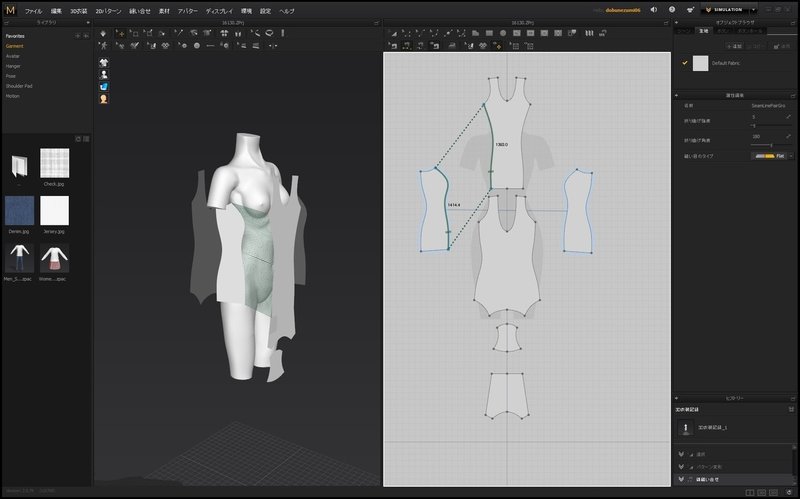Open the 編集 menu
Image resolution: width=800 pixels, height=499 pixels.
[56, 11]
